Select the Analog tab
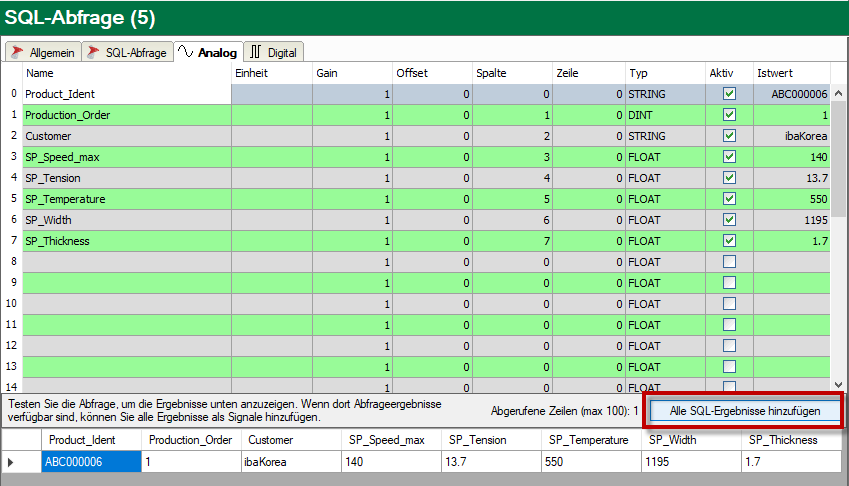This screenshot has height=486, width=849. click(x=208, y=52)
